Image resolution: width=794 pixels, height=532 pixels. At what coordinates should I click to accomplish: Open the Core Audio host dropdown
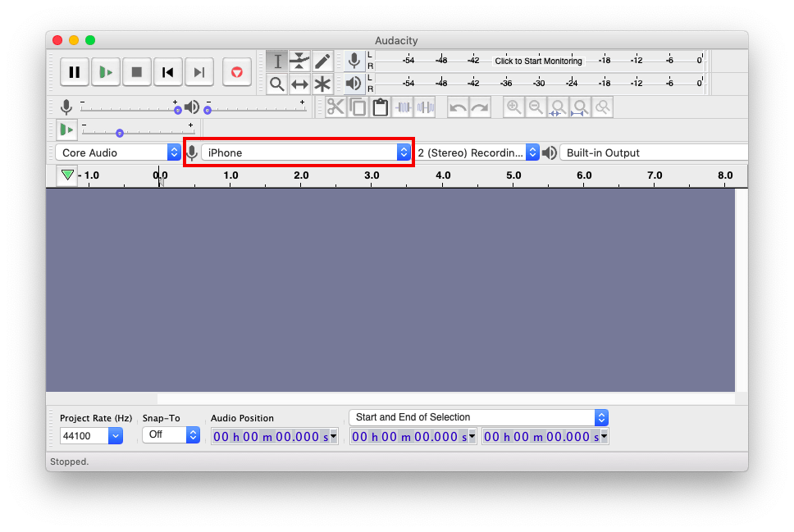click(119, 152)
